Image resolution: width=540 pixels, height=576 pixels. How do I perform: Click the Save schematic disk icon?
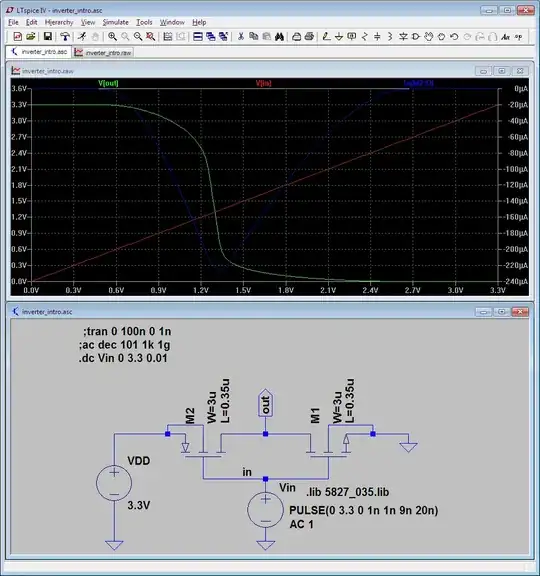pyautogui.click(x=47, y=36)
